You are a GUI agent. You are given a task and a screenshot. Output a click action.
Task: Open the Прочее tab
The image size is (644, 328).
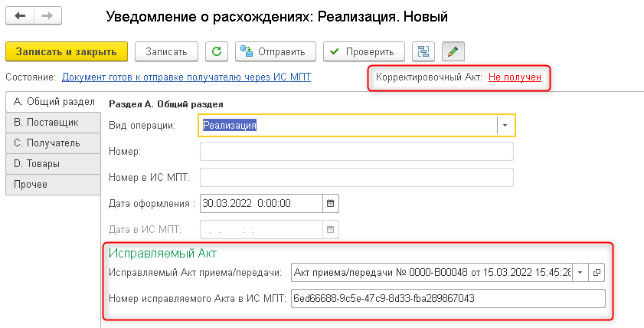coord(54,184)
